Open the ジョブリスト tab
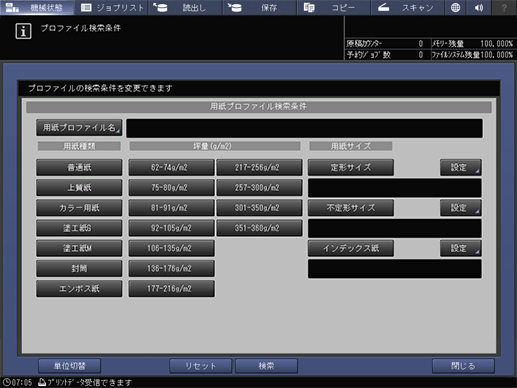This screenshot has width=517, height=388. (x=112, y=7)
